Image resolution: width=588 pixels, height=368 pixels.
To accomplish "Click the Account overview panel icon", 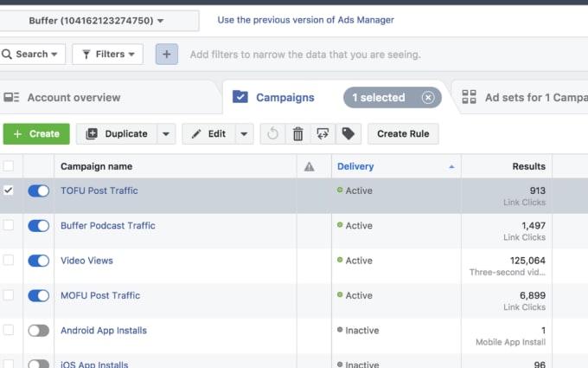I will (11, 97).
